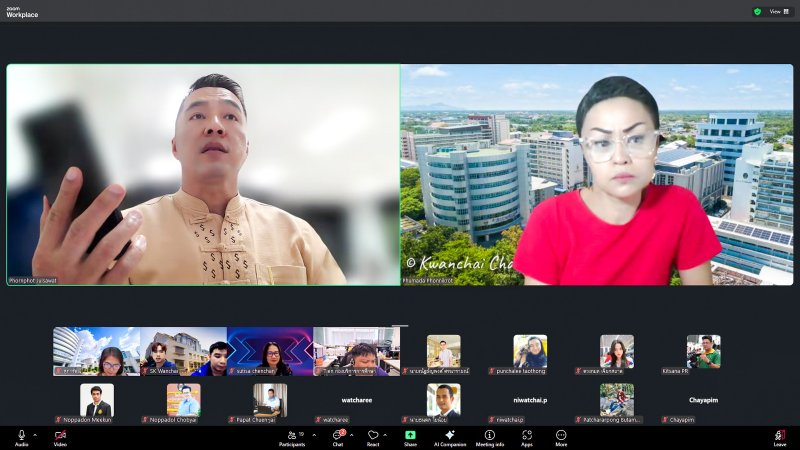The image size is (800, 450).
Task: Open the Participants panel
Action: [292, 437]
